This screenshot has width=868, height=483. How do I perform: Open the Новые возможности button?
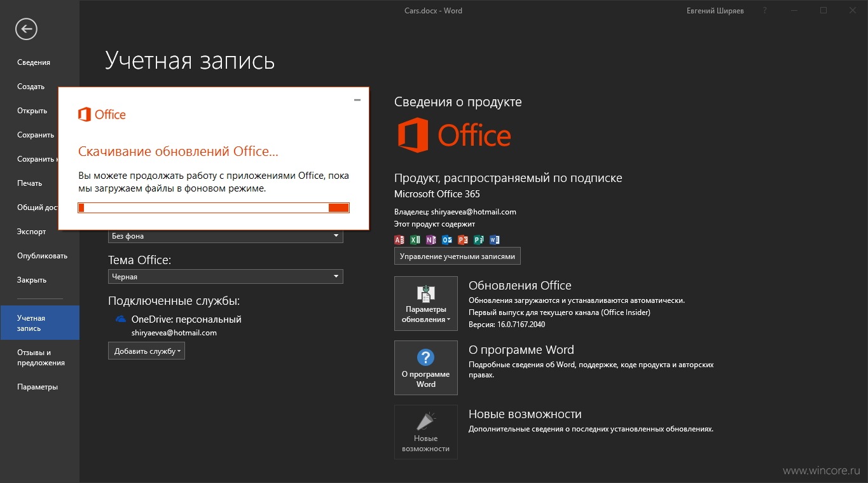coord(426,432)
